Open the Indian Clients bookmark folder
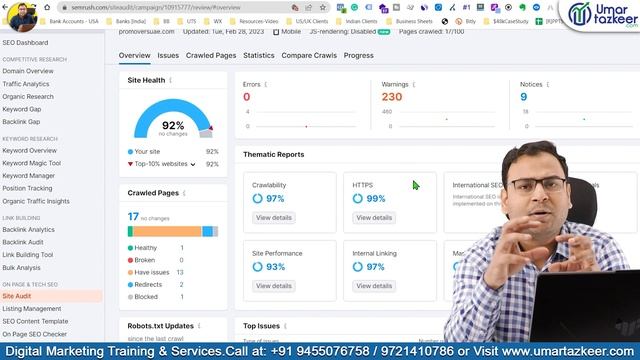Image resolution: width=640 pixels, height=360 pixels. tap(357, 21)
